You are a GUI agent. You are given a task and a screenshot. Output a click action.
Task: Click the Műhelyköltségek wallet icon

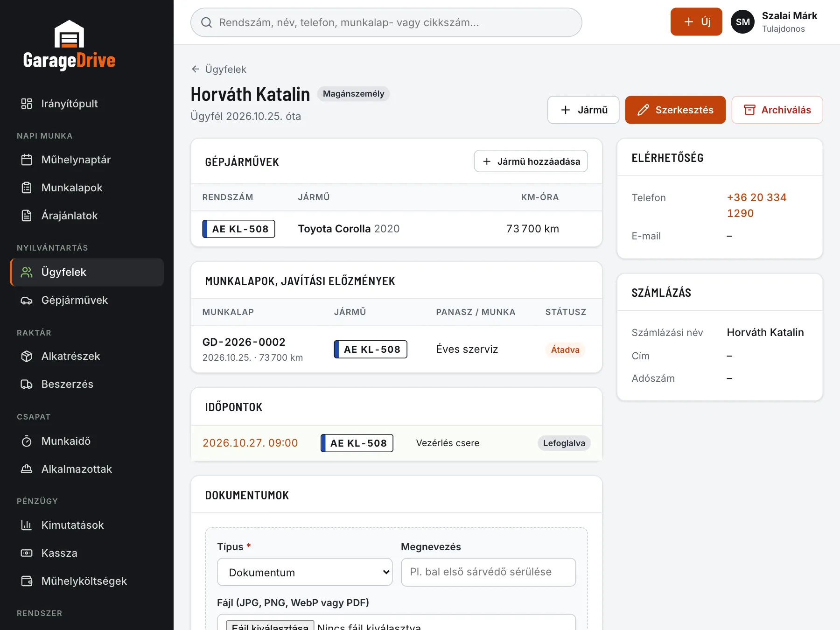pos(27,581)
